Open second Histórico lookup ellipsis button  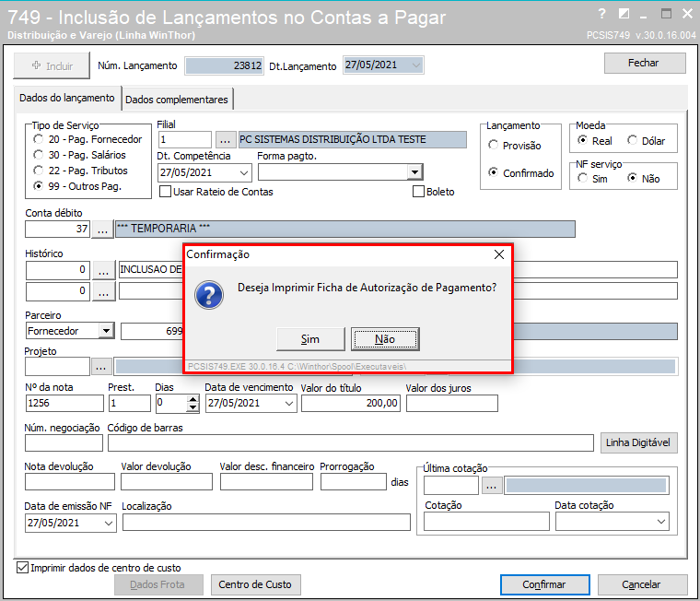click(x=103, y=292)
